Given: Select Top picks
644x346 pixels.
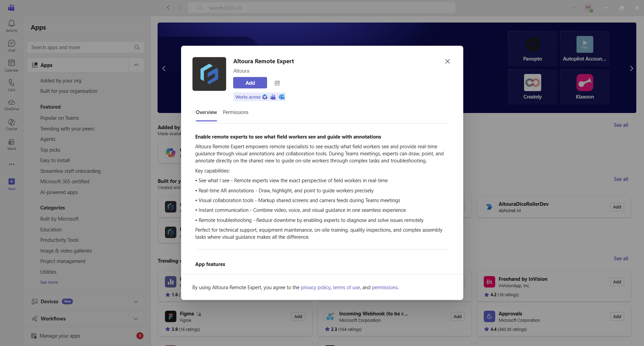Looking at the screenshot, I should tap(50, 150).
